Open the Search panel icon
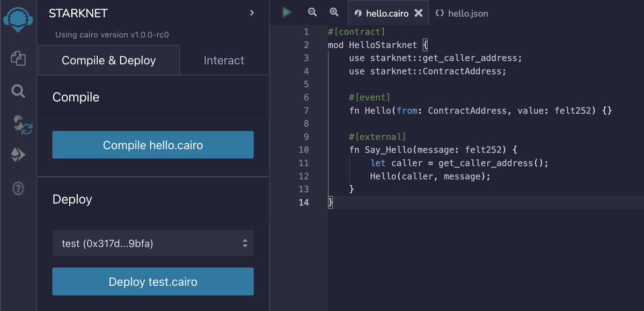 pos(18,91)
